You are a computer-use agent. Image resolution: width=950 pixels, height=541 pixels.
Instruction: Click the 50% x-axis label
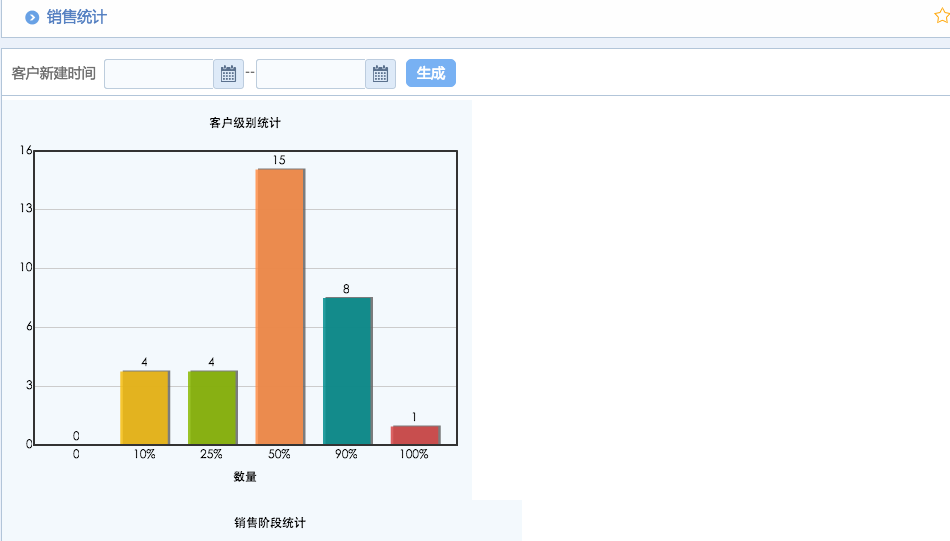click(x=279, y=454)
